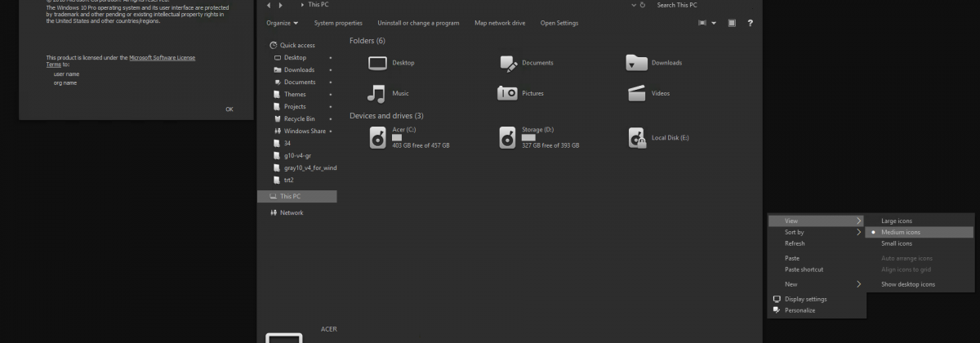Click the change view layout icon

pyautogui.click(x=702, y=23)
